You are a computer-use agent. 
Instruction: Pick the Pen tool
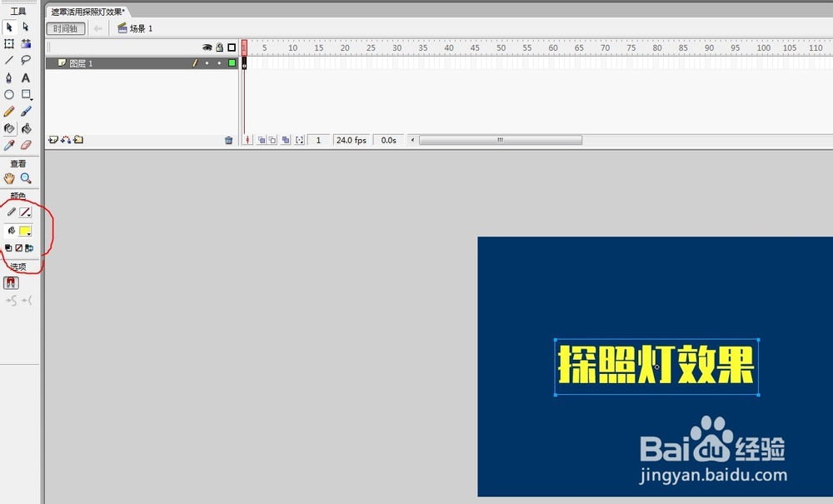pos(10,77)
